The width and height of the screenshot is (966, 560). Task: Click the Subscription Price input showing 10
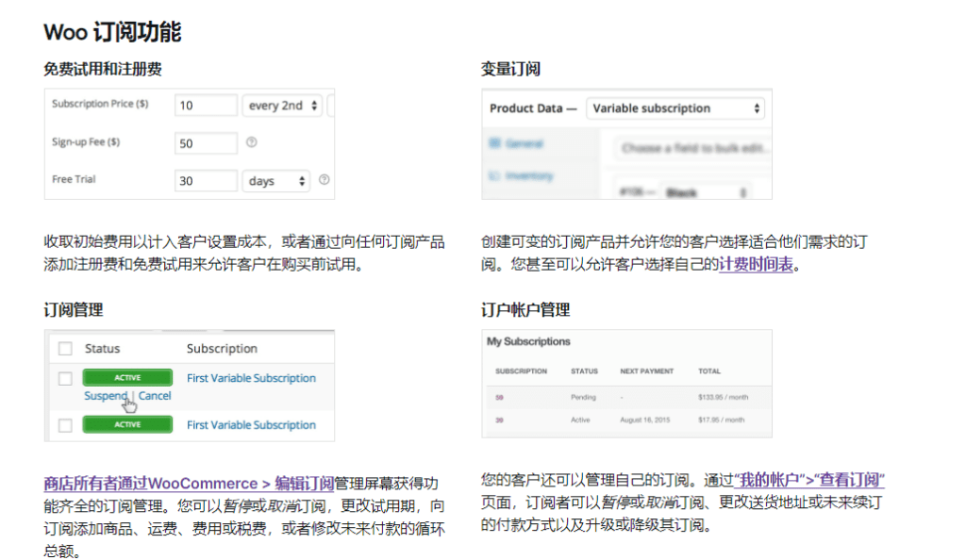click(x=206, y=106)
